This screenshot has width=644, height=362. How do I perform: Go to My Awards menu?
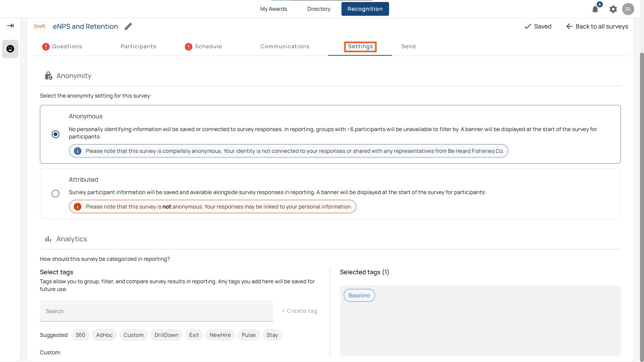tap(273, 9)
